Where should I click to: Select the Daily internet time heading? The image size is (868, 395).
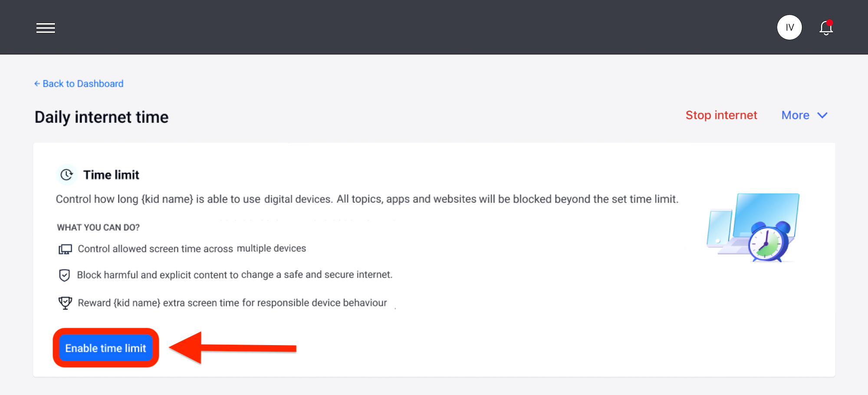coord(101,117)
